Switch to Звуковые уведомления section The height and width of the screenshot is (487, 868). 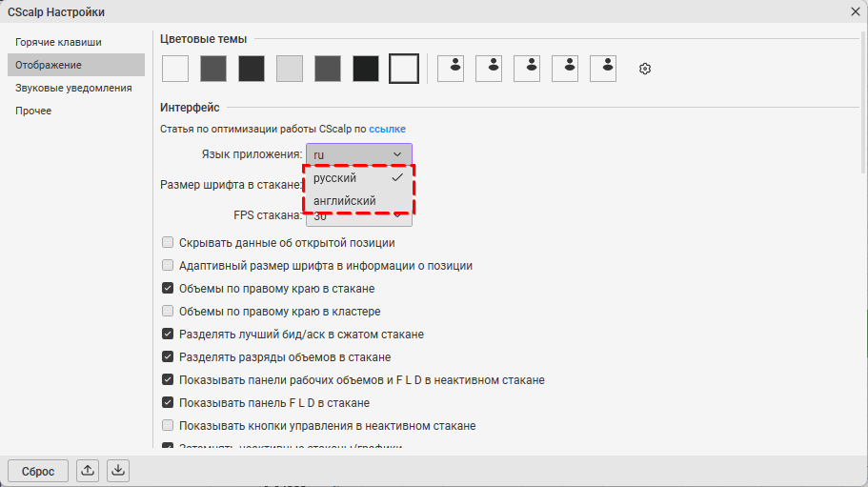[x=73, y=88]
